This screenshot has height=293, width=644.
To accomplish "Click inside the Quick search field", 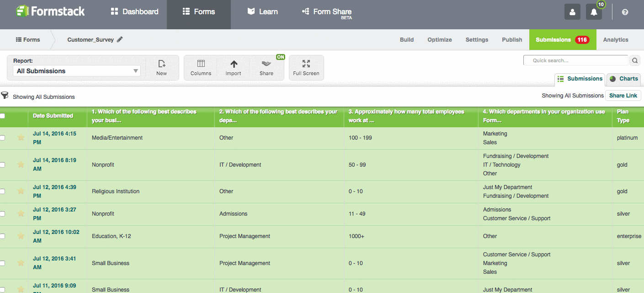I will [x=576, y=60].
